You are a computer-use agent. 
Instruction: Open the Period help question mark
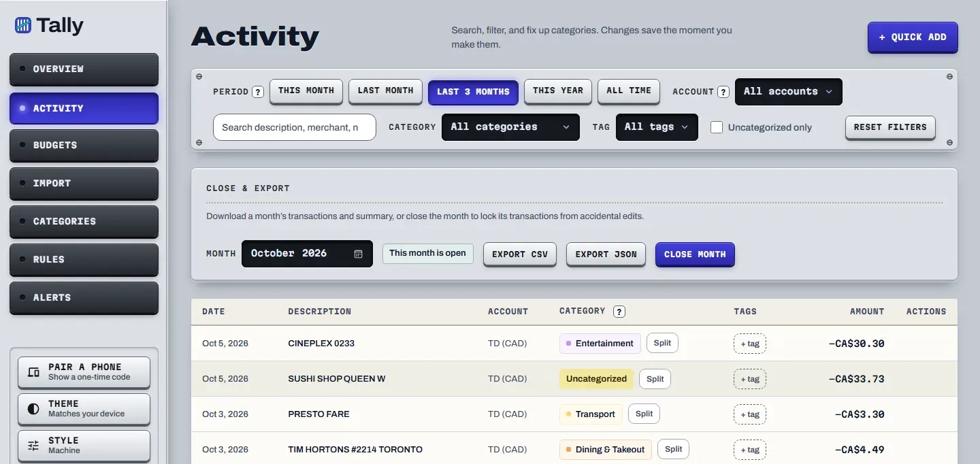coord(258,92)
